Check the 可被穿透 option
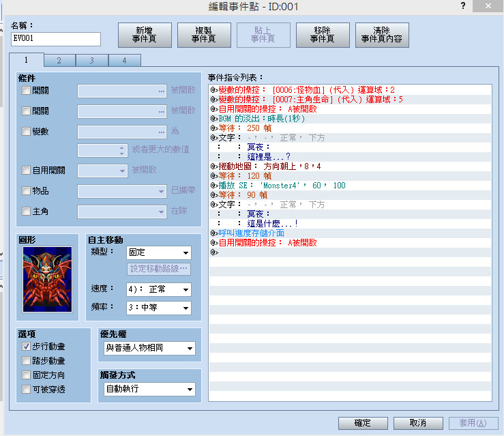The height and width of the screenshot is (436, 504). 26,389
